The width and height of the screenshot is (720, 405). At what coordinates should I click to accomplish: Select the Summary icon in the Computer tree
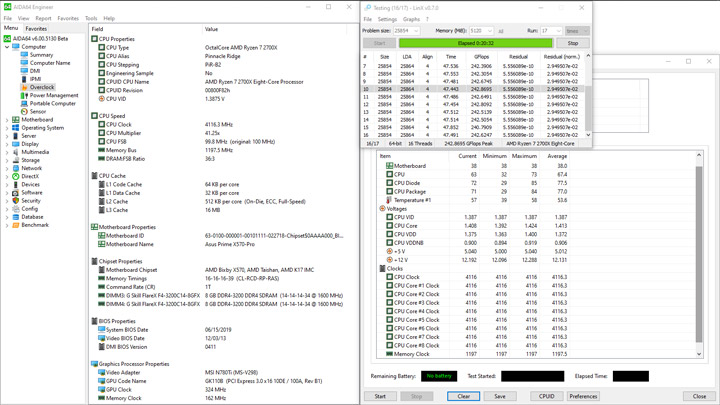point(24,55)
